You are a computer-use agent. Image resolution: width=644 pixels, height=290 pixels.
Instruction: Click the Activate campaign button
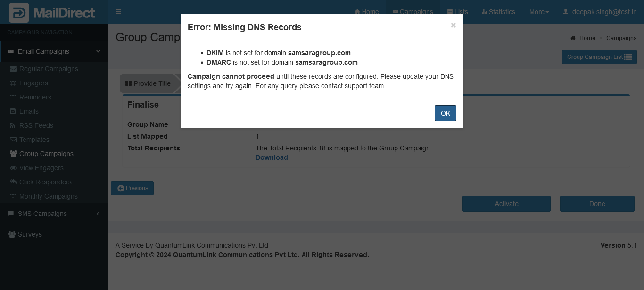click(506, 204)
